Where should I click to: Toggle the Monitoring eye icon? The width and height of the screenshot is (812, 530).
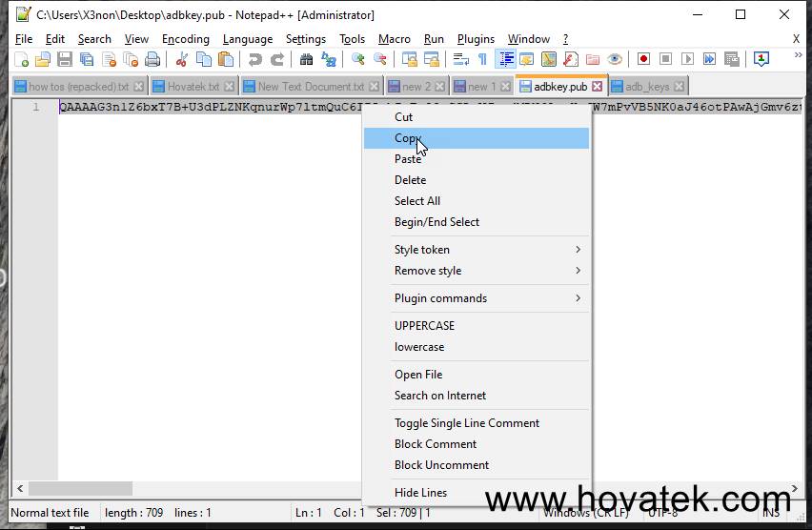click(x=615, y=60)
